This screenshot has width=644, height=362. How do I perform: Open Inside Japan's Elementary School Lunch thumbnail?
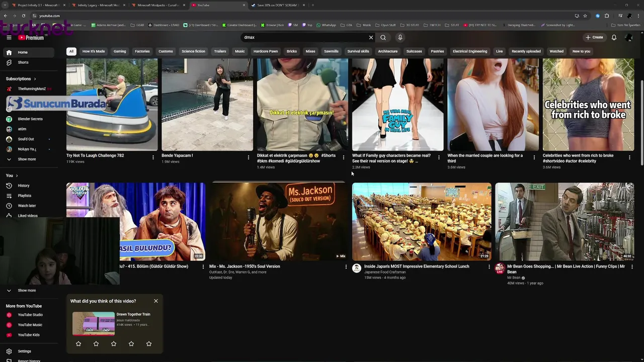(x=422, y=222)
